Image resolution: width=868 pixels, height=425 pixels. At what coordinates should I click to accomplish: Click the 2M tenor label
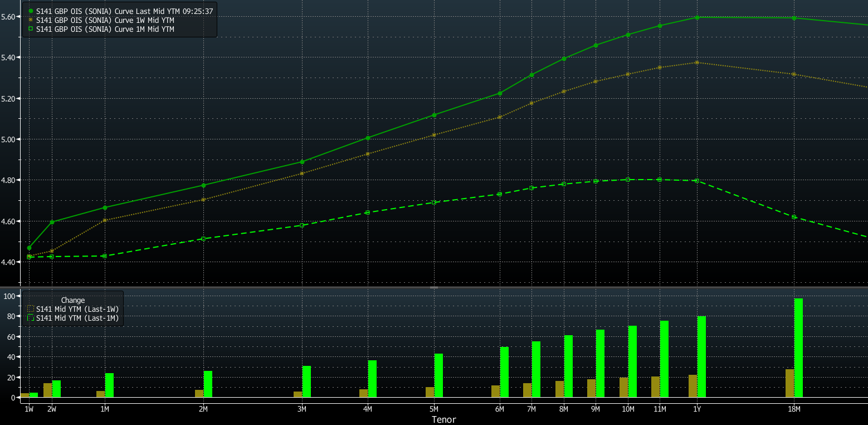click(x=203, y=409)
